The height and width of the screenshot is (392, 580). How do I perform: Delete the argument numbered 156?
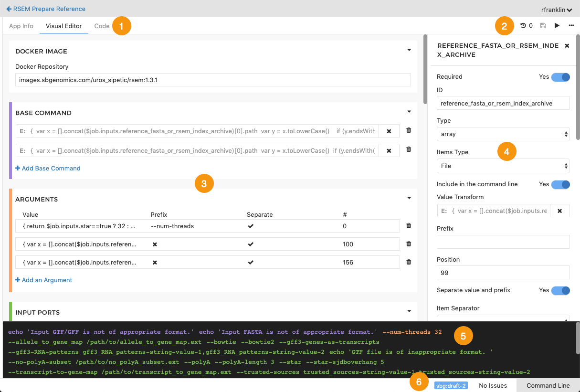(409, 262)
